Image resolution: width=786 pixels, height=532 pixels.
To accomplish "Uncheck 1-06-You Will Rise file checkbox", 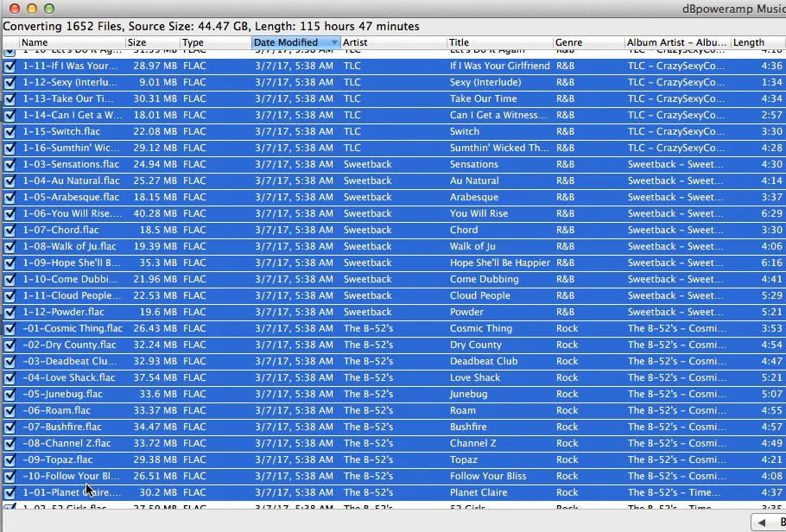I will click(x=10, y=213).
